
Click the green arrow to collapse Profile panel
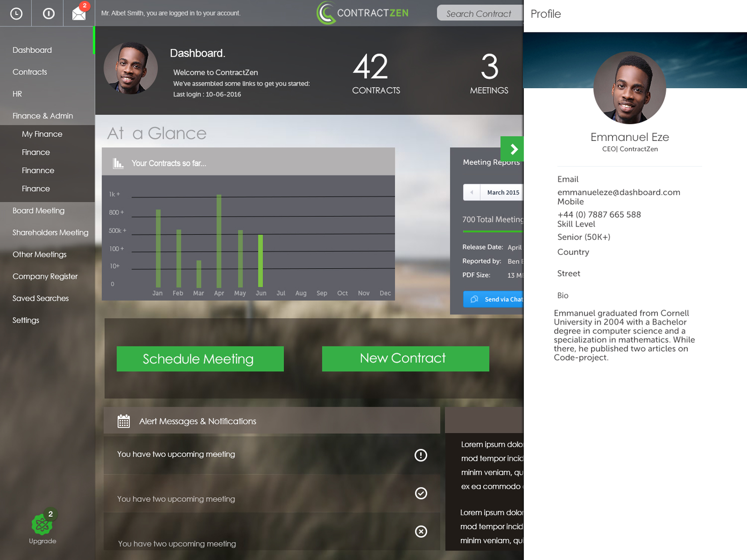[x=512, y=149]
